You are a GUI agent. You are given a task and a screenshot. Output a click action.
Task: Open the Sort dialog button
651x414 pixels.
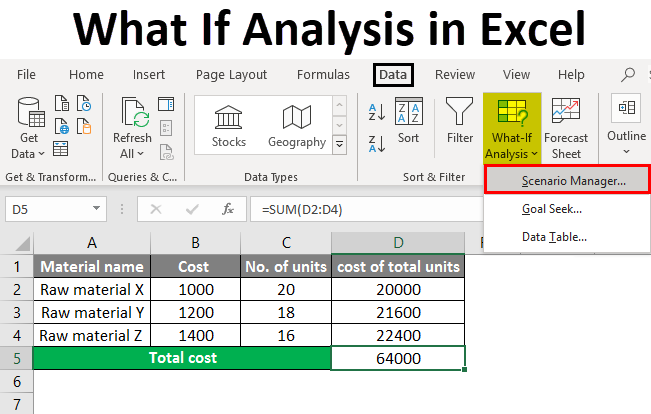[408, 122]
